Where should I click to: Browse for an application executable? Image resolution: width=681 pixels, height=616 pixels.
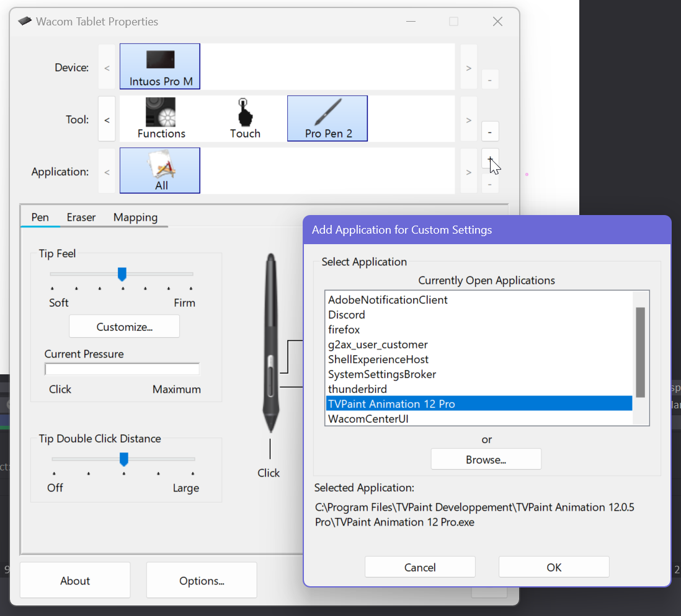pos(486,459)
